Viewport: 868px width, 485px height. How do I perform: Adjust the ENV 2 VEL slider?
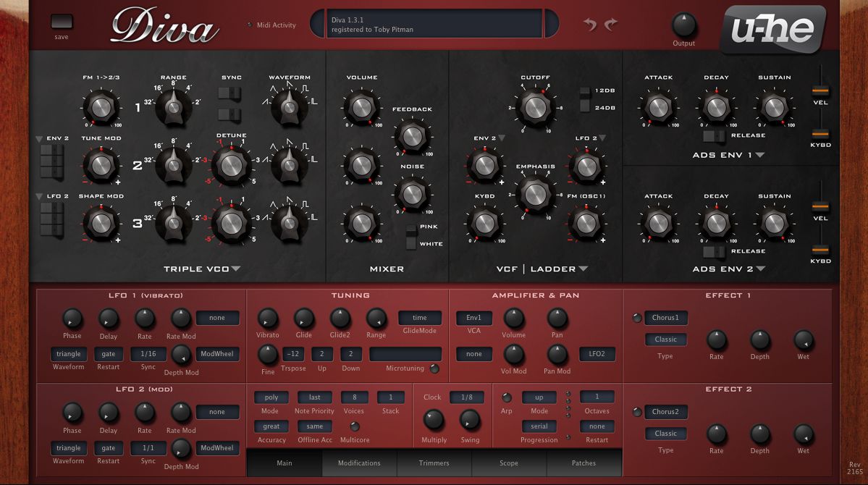click(x=820, y=206)
